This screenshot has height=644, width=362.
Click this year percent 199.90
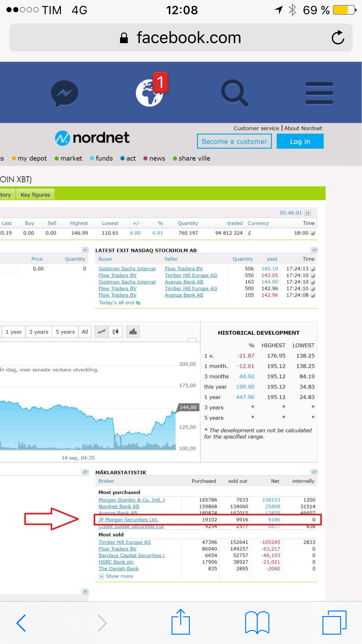[x=245, y=387]
